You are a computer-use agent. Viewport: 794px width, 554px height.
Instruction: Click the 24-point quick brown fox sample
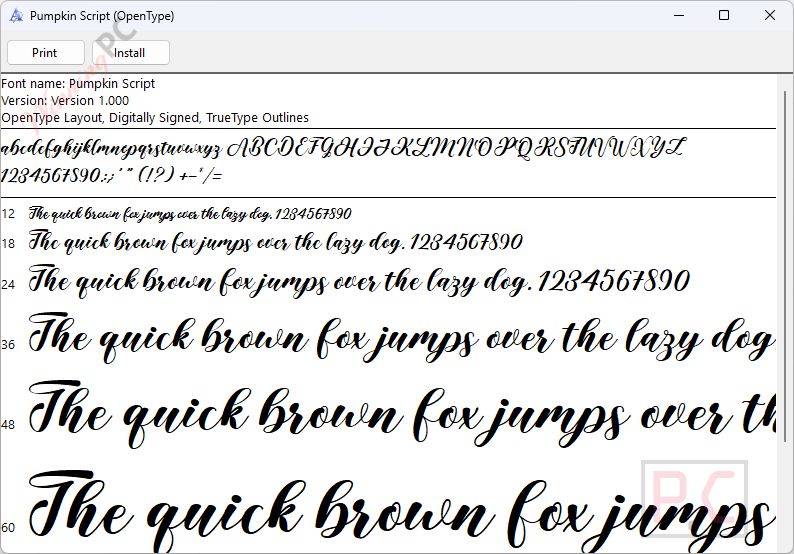click(x=359, y=281)
